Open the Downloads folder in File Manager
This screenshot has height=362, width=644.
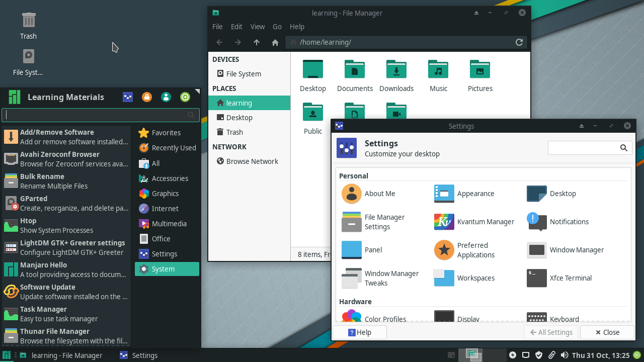click(x=396, y=75)
